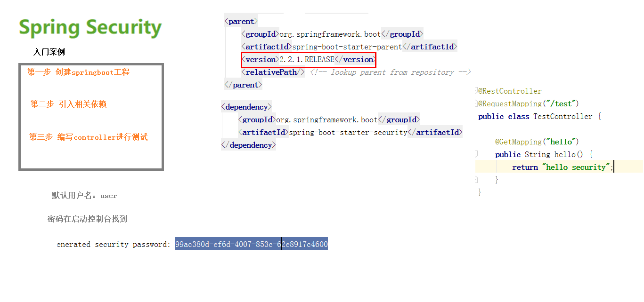Click step 第一步 创建springboot工程
644x302 pixels.
(78, 72)
